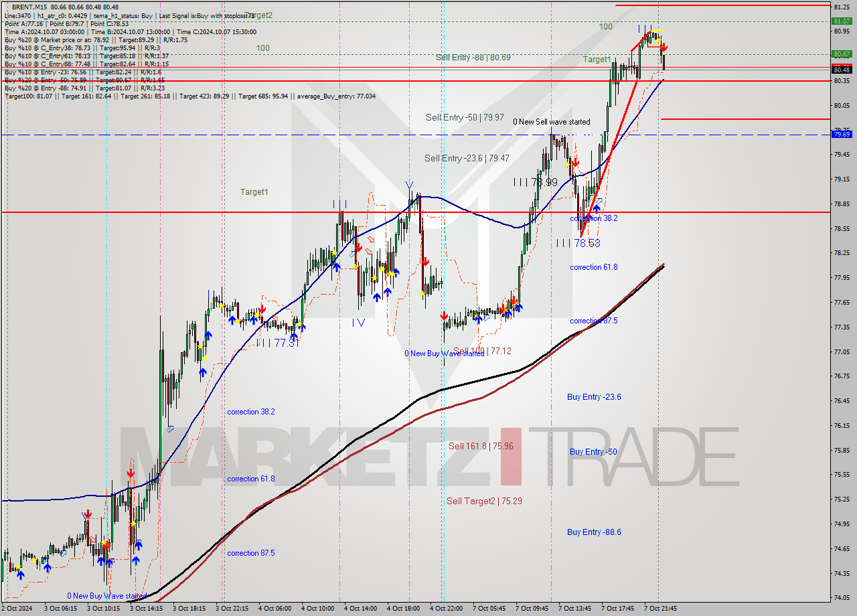Click 77.65 on the price axis
Image resolution: width=857 pixels, height=616 pixels.
pyautogui.click(x=842, y=302)
